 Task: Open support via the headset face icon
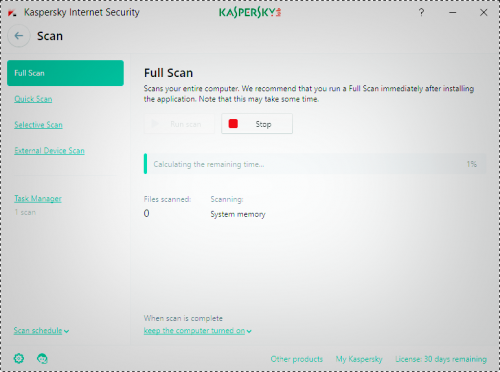click(42, 359)
